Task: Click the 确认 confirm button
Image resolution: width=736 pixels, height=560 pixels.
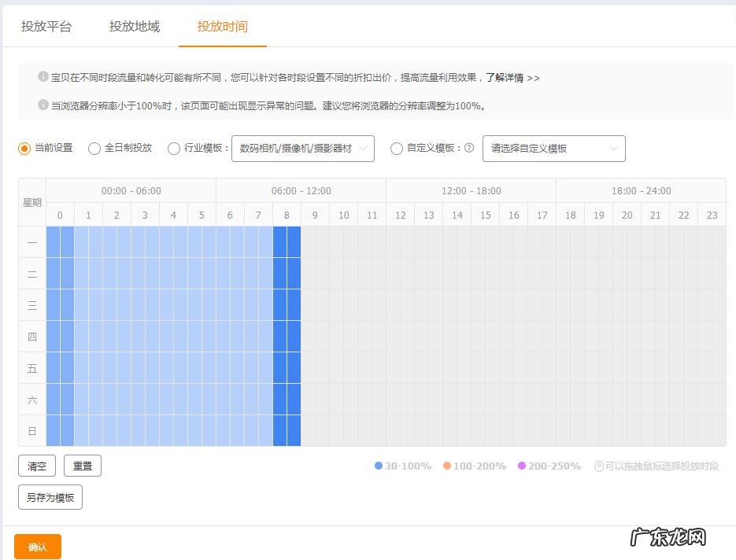Action: tap(36, 545)
